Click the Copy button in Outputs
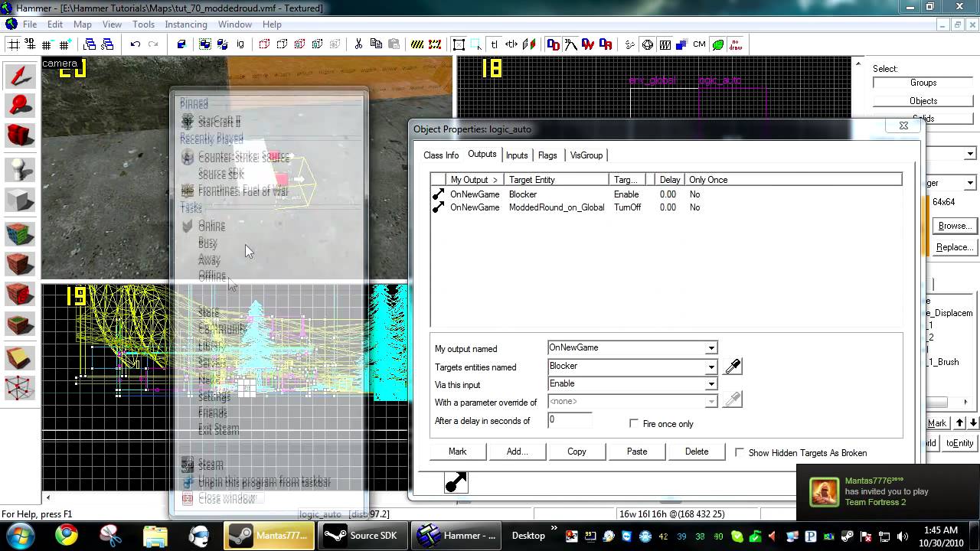The width and height of the screenshot is (980, 551). coord(577,452)
